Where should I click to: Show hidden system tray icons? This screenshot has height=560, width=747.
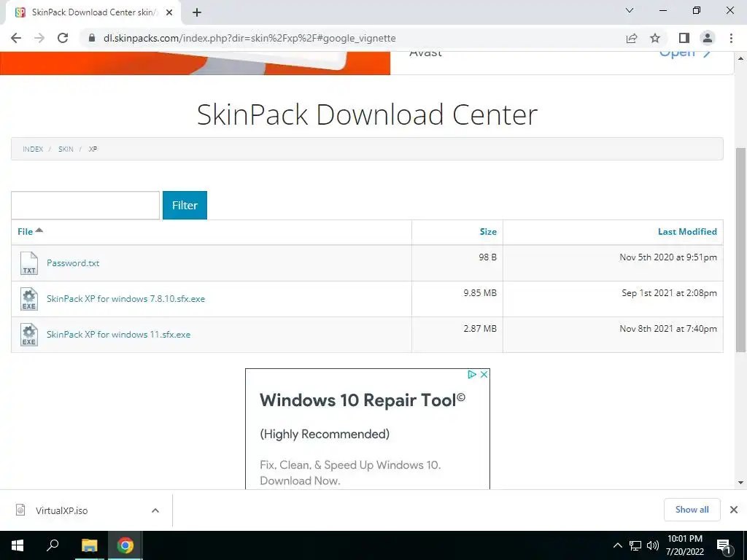[617, 545]
